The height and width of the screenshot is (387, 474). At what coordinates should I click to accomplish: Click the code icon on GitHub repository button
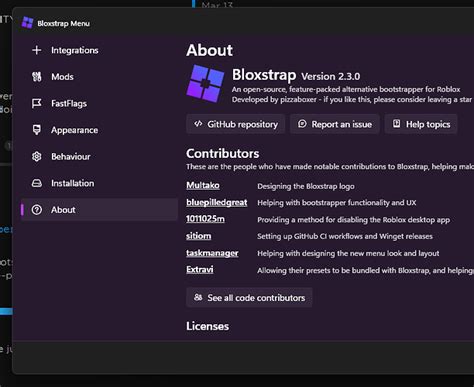[198, 124]
